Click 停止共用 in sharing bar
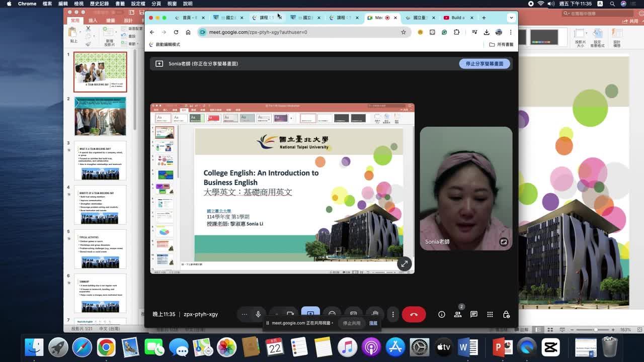 click(351, 323)
